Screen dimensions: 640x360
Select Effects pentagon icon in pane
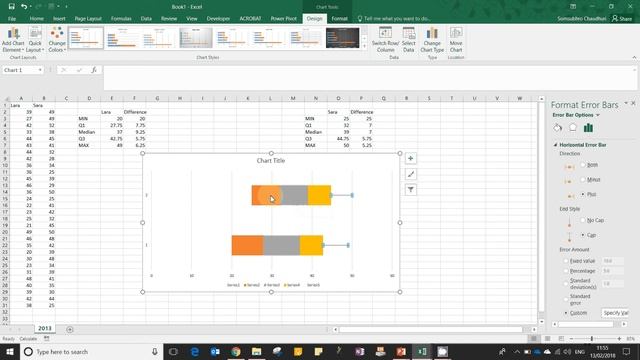click(x=573, y=128)
